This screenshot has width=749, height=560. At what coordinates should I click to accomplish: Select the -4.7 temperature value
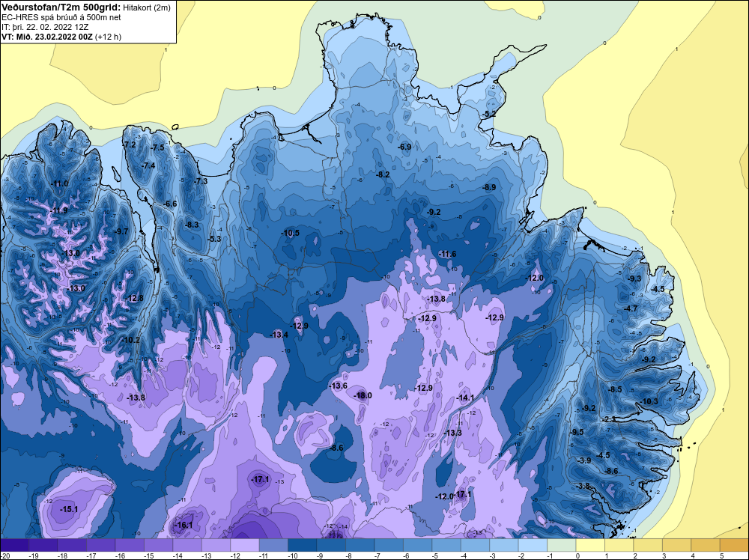(631, 309)
